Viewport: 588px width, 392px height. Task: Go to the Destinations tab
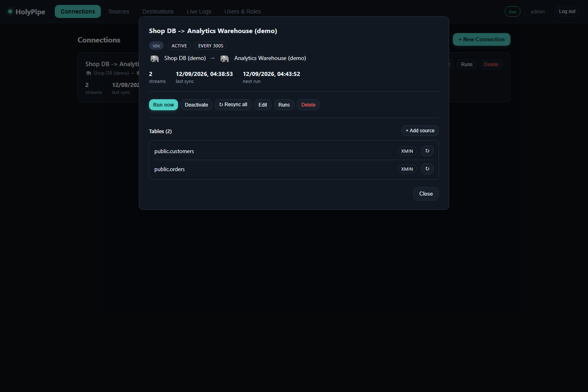(x=158, y=11)
